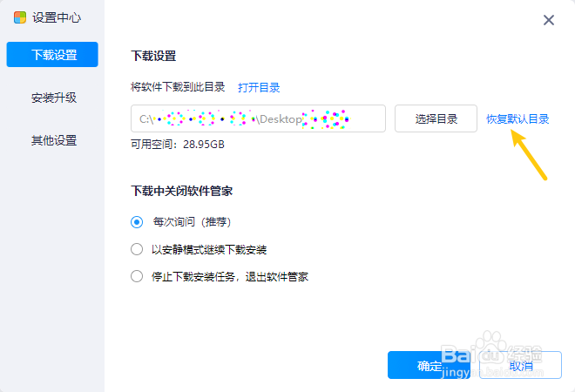Click the 将软件下载到此目录 label
This screenshot has width=575, height=392.
click(x=178, y=87)
